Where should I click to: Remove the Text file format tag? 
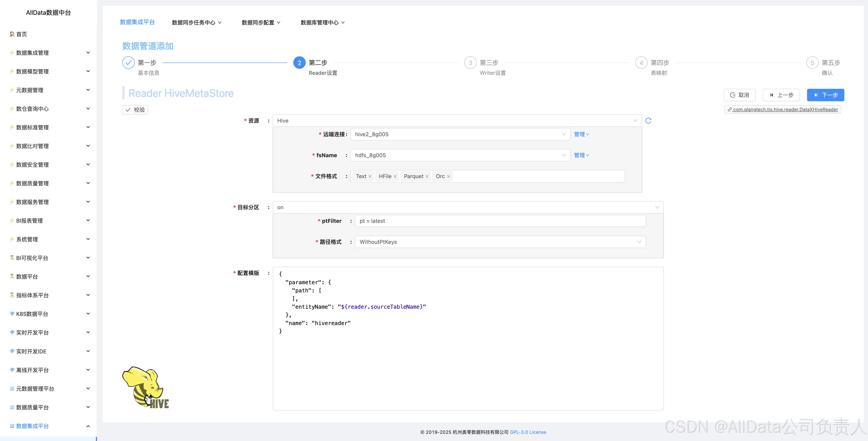pos(370,176)
